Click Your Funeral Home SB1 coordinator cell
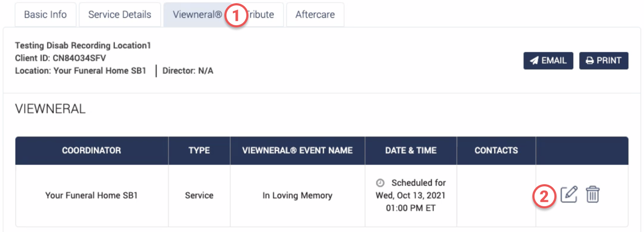The width and height of the screenshot is (644, 232). click(91, 195)
